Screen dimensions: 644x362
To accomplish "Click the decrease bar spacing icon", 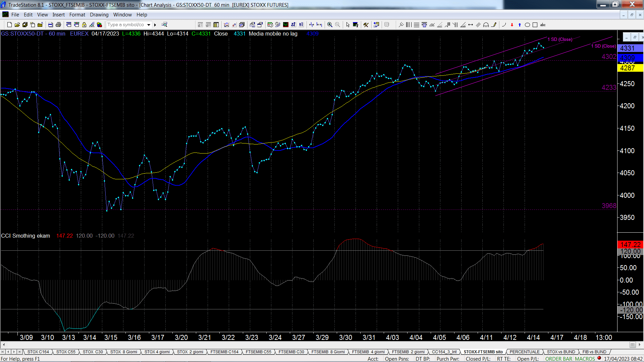I will point(312,25).
